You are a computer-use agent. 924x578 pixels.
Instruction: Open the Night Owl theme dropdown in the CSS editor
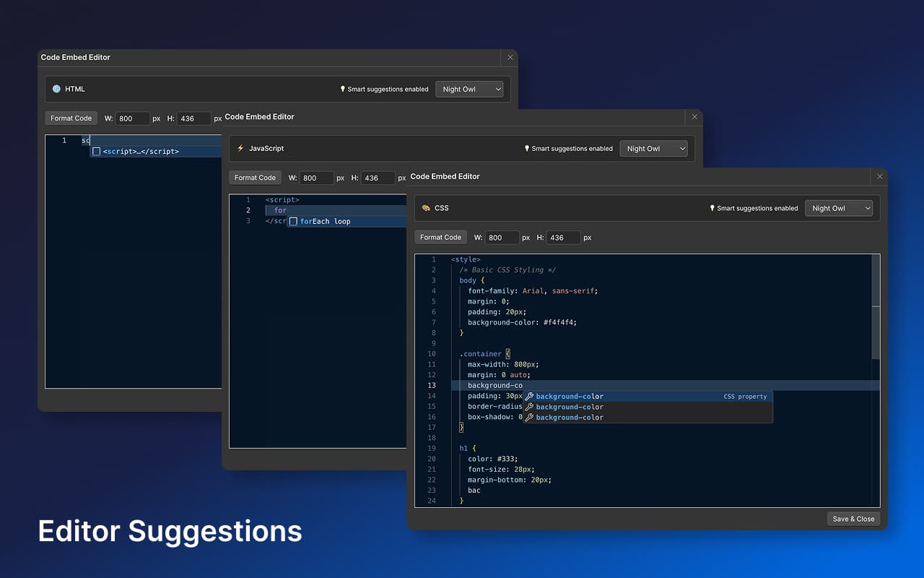tap(839, 208)
